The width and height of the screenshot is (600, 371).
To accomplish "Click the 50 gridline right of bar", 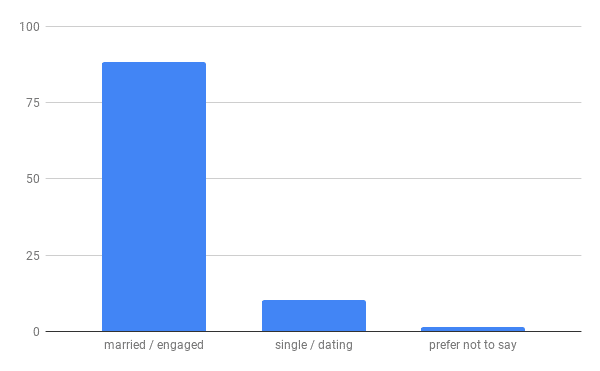I will click(393, 179).
